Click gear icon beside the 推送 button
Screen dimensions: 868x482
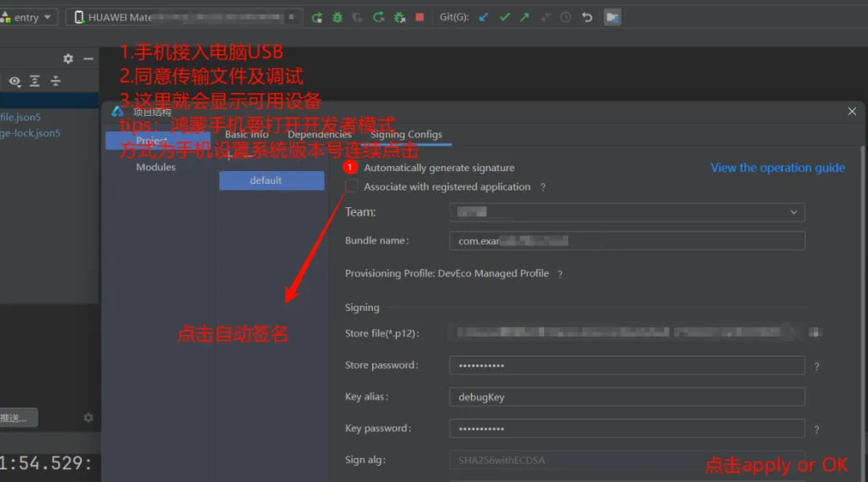(88, 418)
